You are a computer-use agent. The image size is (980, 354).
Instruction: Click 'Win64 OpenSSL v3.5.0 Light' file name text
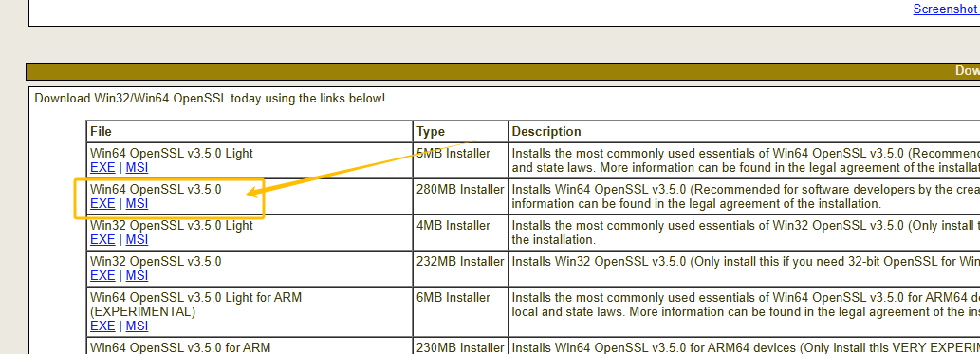[172, 153]
